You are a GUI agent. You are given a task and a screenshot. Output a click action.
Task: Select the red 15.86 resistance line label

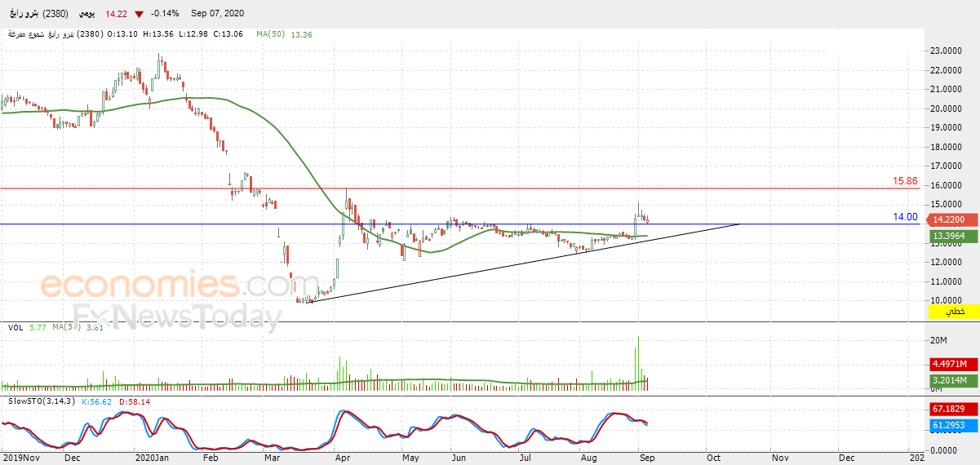(906, 181)
